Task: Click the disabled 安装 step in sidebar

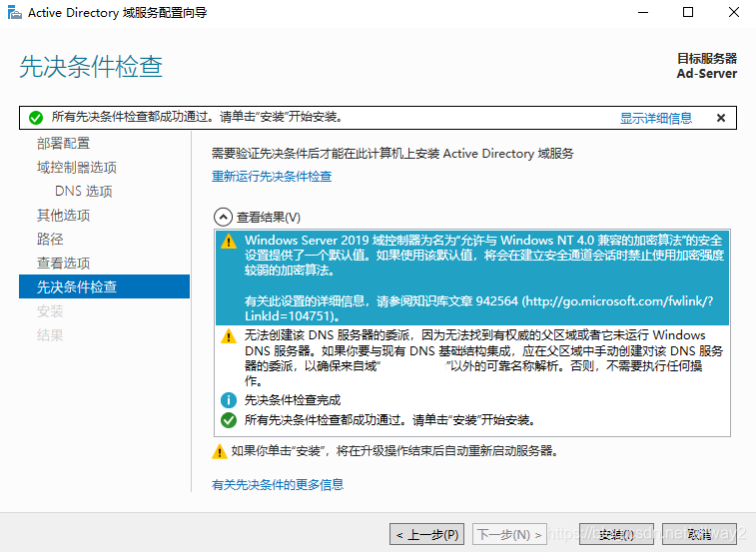Action: [50, 311]
